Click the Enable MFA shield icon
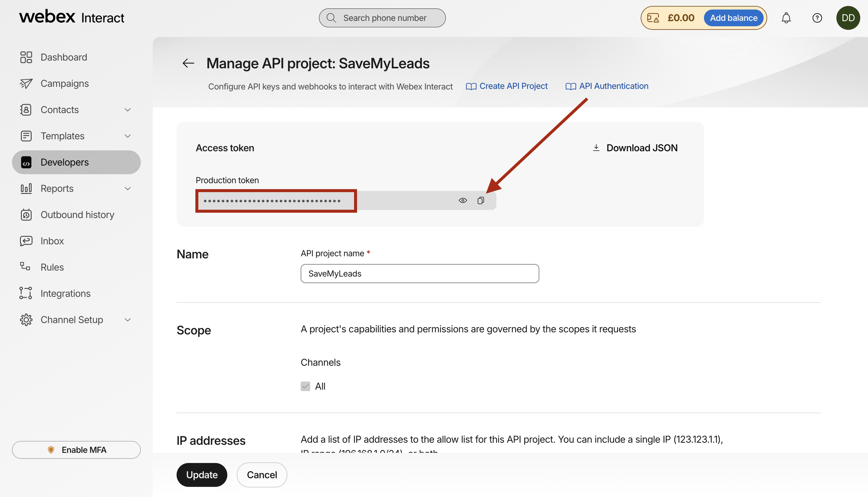This screenshot has width=868, height=497. point(51,450)
